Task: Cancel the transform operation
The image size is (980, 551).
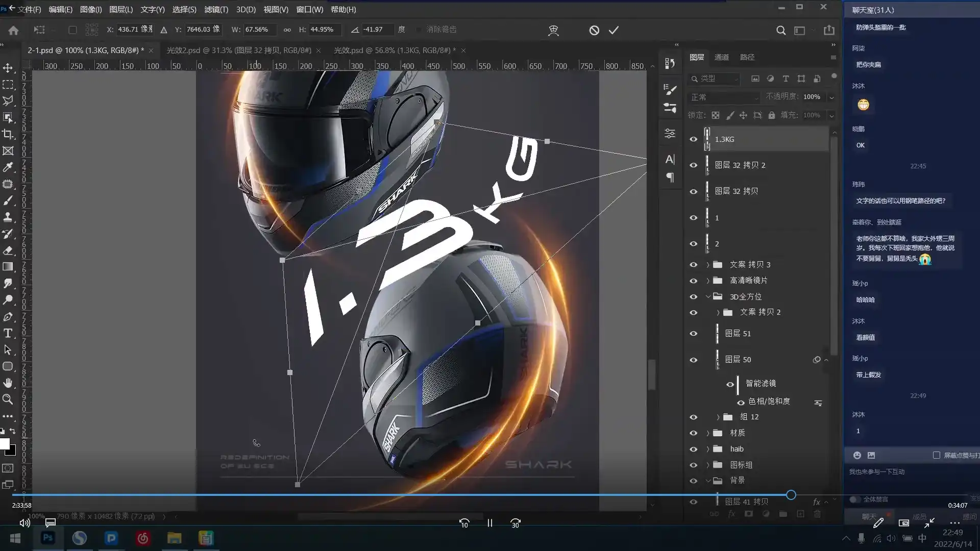Action: coord(594,30)
